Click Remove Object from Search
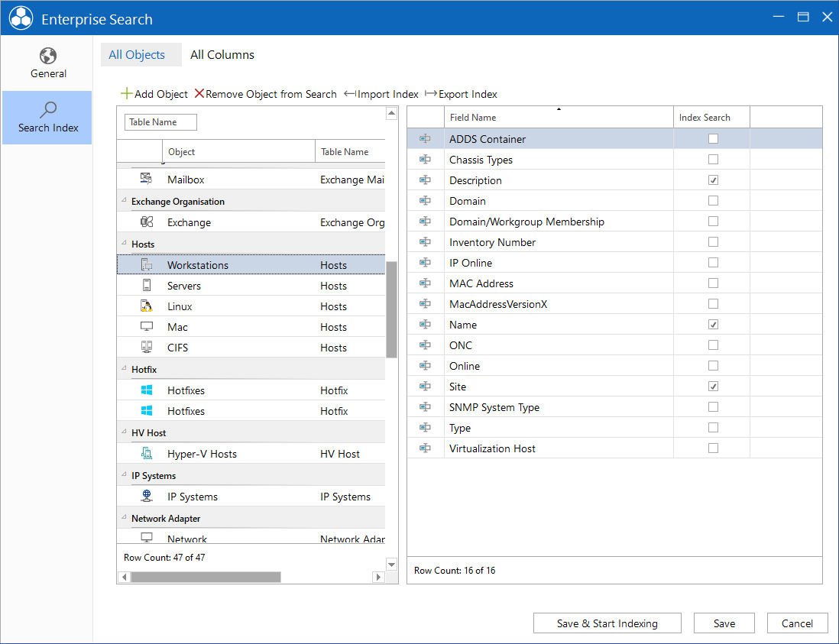This screenshot has width=839, height=644. coord(265,94)
